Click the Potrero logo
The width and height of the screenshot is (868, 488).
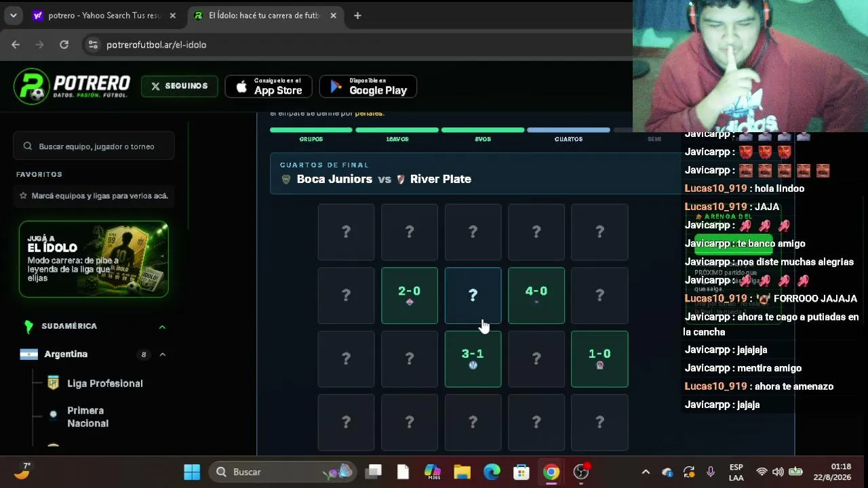click(72, 86)
